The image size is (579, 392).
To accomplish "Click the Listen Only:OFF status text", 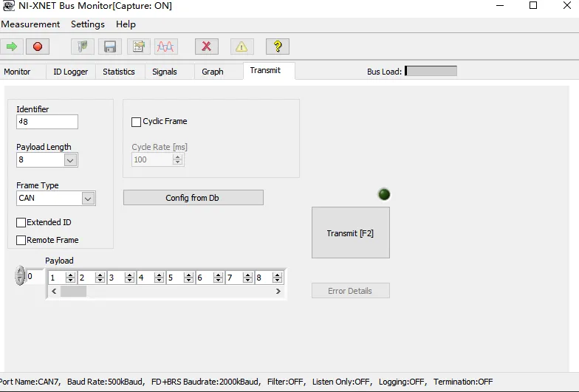I will point(342,382).
